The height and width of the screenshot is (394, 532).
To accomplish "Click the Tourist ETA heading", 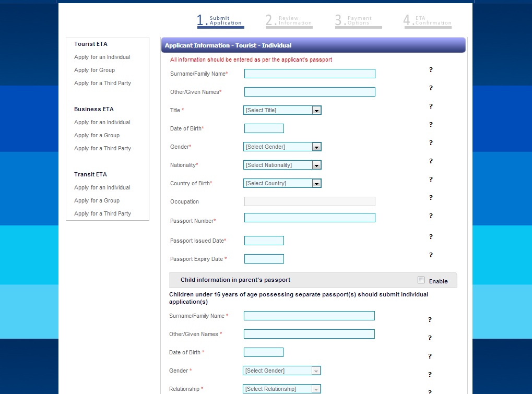I will pyautogui.click(x=91, y=44).
